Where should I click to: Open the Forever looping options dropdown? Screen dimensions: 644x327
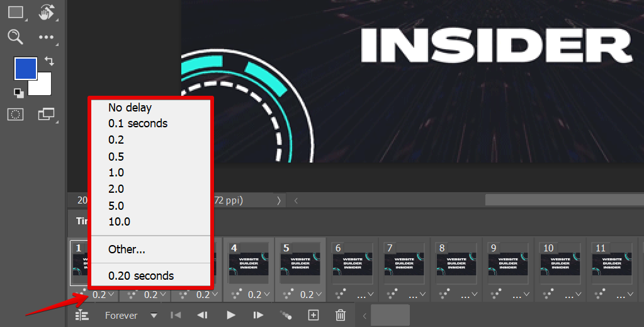(x=154, y=316)
